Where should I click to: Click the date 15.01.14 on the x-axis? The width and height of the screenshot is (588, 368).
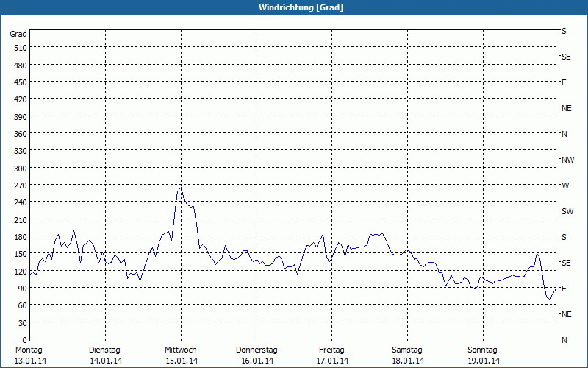click(x=180, y=361)
